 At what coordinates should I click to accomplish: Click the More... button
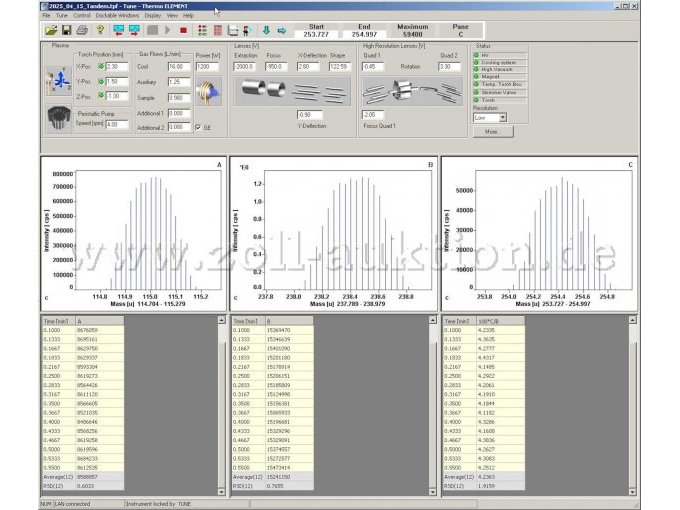tap(491, 131)
